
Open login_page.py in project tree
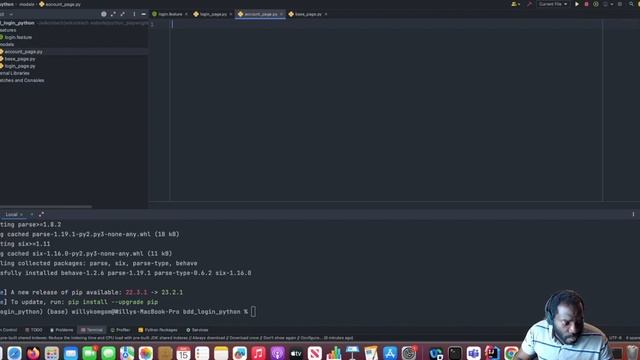[x=20, y=66]
